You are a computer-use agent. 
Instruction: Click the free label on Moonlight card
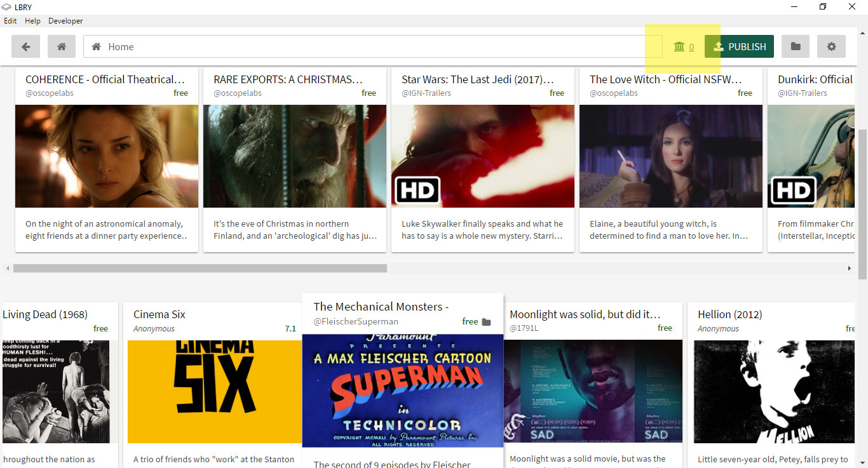pos(665,328)
